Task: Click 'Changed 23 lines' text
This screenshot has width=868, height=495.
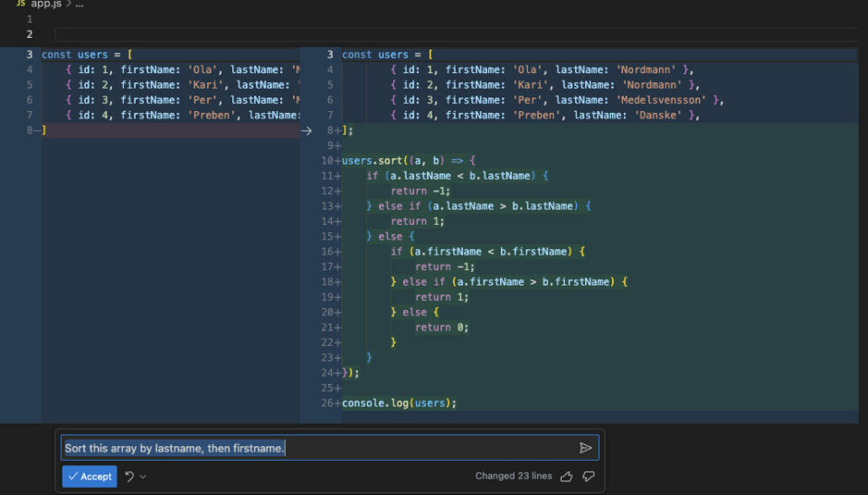Action: 514,476
